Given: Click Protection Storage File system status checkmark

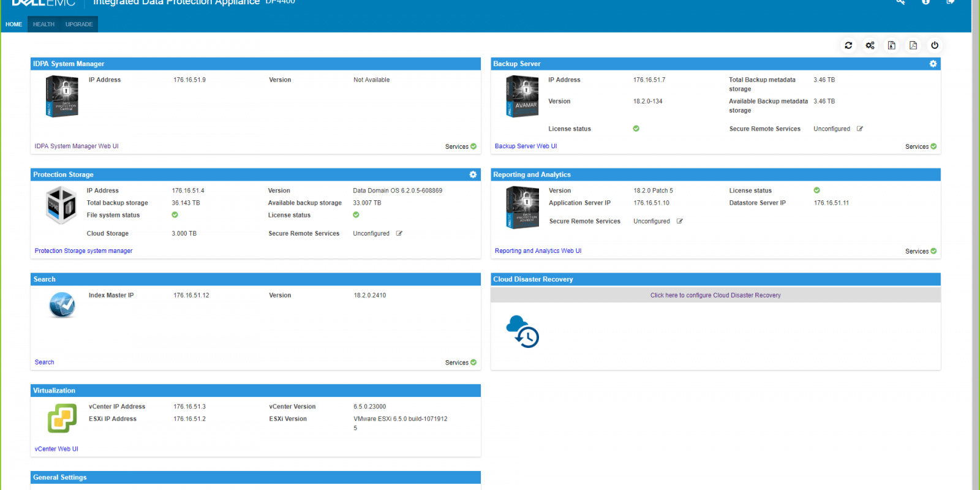Looking at the screenshot, I should pos(175,215).
